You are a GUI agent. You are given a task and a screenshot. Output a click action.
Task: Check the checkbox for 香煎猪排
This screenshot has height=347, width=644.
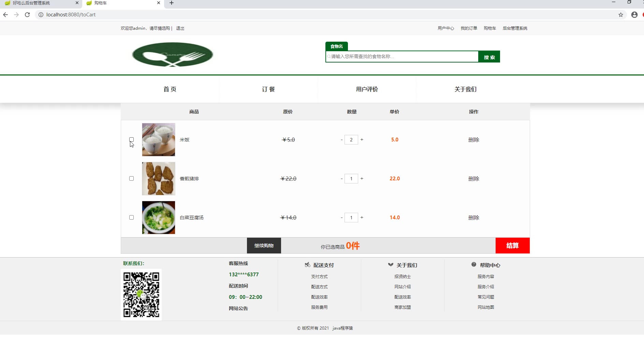(132, 179)
